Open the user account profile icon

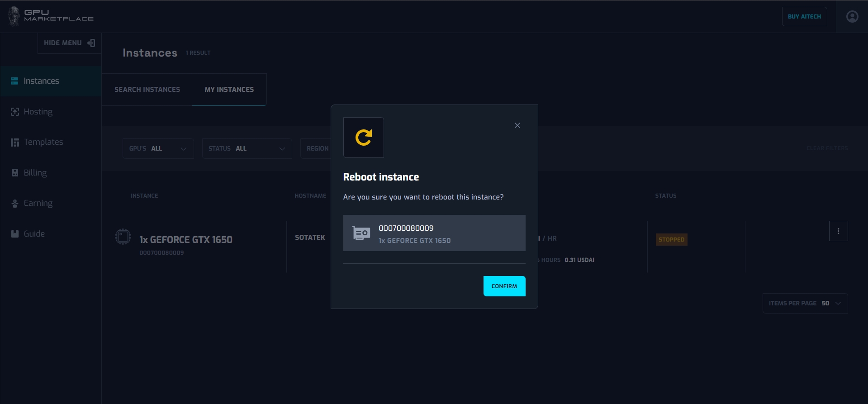pyautogui.click(x=852, y=17)
